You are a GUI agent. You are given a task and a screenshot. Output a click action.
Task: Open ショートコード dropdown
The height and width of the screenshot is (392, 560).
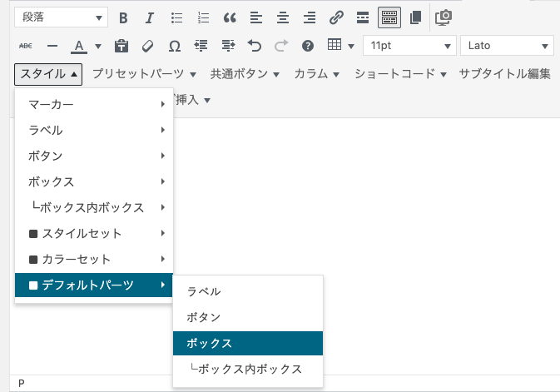click(400, 74)
